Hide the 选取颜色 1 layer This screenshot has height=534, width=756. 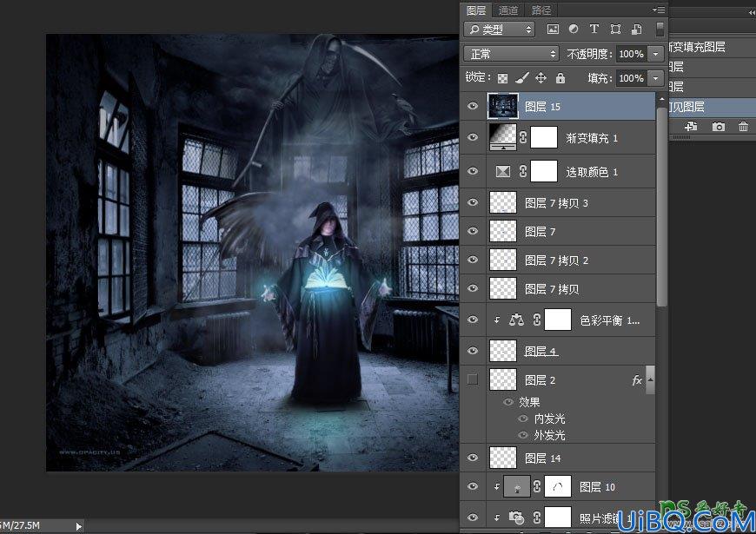pos(473,171)
